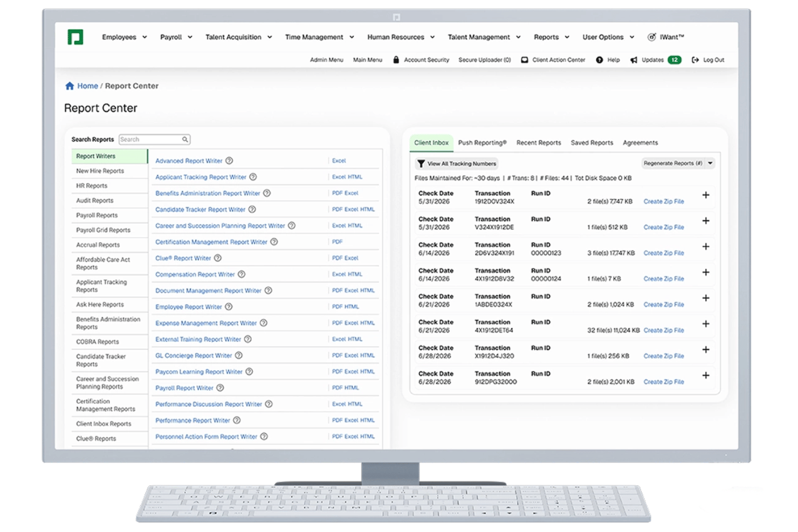Screen dimensions: 798x532
Task: Expand the Human Resources menu
Action: click(x=401, y=37)
